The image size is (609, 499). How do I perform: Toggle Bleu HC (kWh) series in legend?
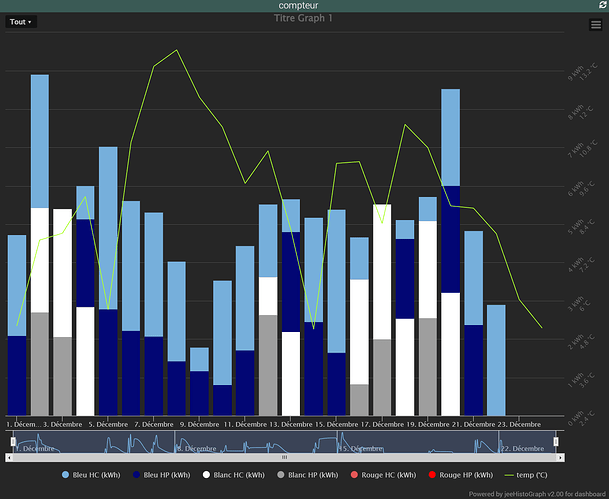[91, 475]
